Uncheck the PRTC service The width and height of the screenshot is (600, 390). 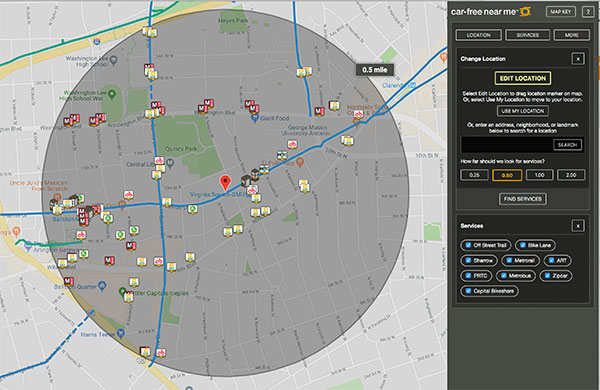point(468,275)
